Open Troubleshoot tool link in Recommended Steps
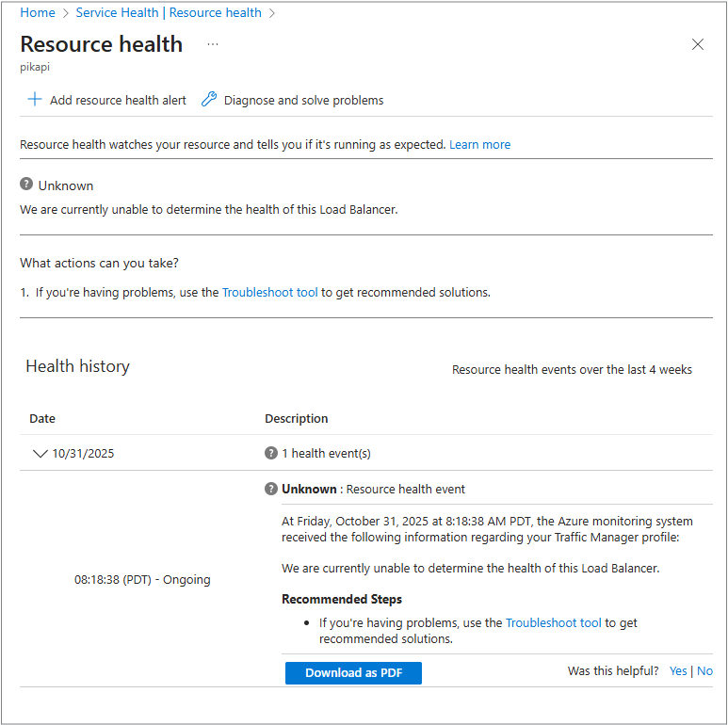Viewport: 728px width, 725px height. click(x=553, y=623)
